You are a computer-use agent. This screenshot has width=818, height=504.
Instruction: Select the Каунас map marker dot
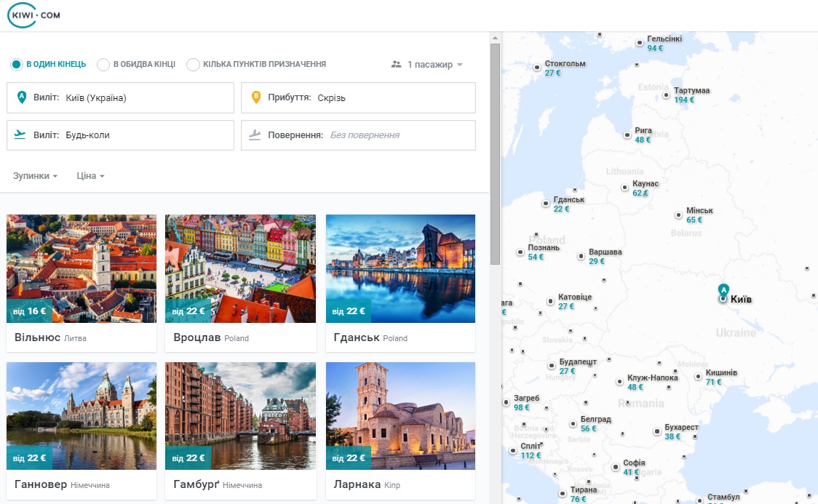pos(624,187)
